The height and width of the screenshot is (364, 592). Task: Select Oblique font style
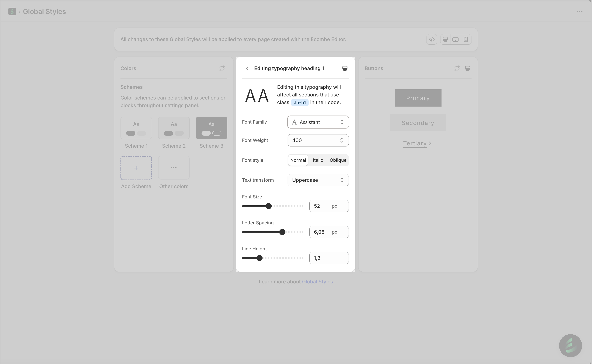(338, 160)
